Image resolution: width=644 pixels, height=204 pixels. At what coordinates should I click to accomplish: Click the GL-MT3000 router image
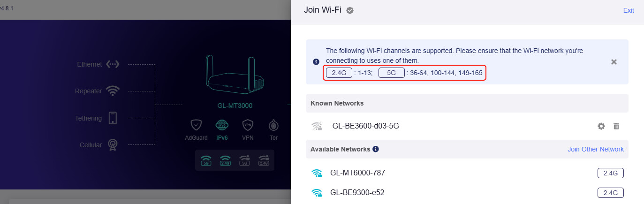click(235, 75)
